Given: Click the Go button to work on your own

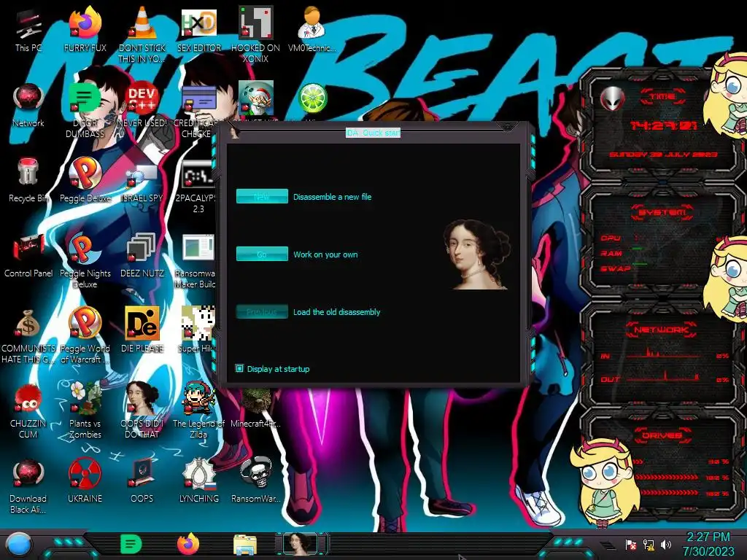Looking at the screenshot, I should (262, 254).
